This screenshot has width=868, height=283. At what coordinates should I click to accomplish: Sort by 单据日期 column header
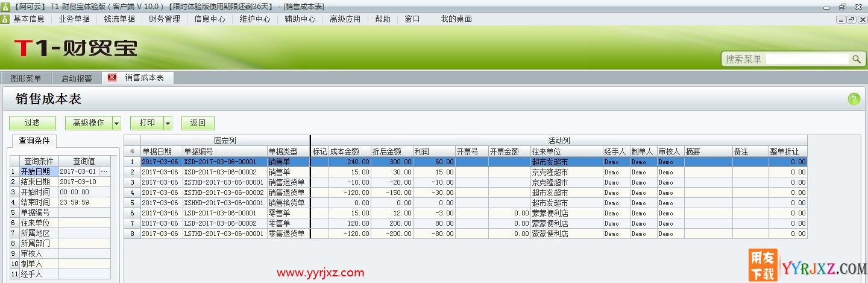pyautogui.click(x=162, y=151)
